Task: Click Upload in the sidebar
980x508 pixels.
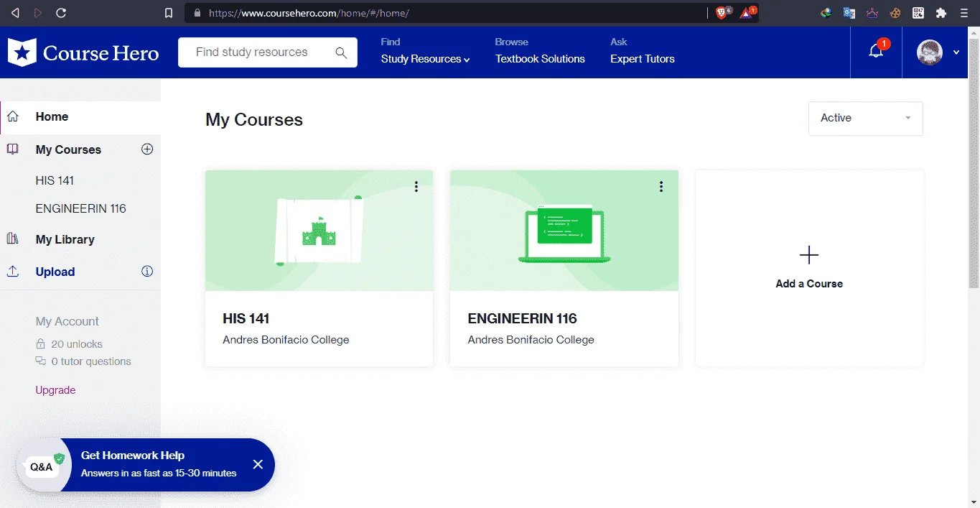Action: 55,272
